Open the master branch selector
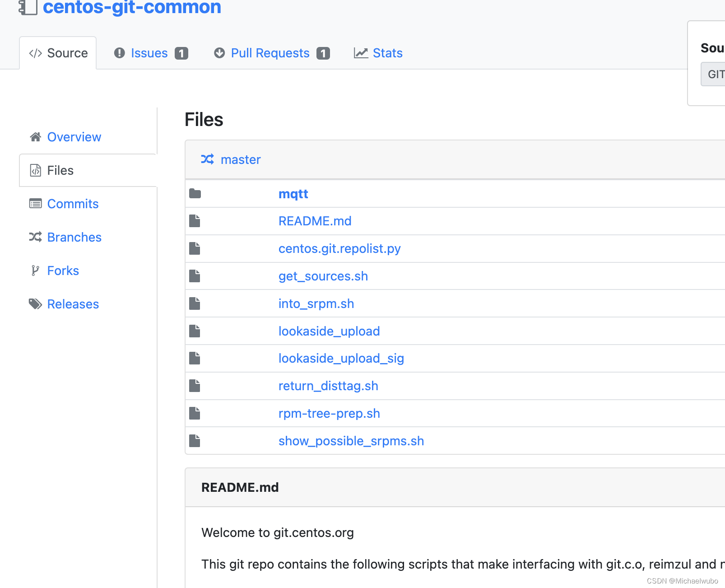The height and width of the screenshot is (588, 725). coord(240,159)
